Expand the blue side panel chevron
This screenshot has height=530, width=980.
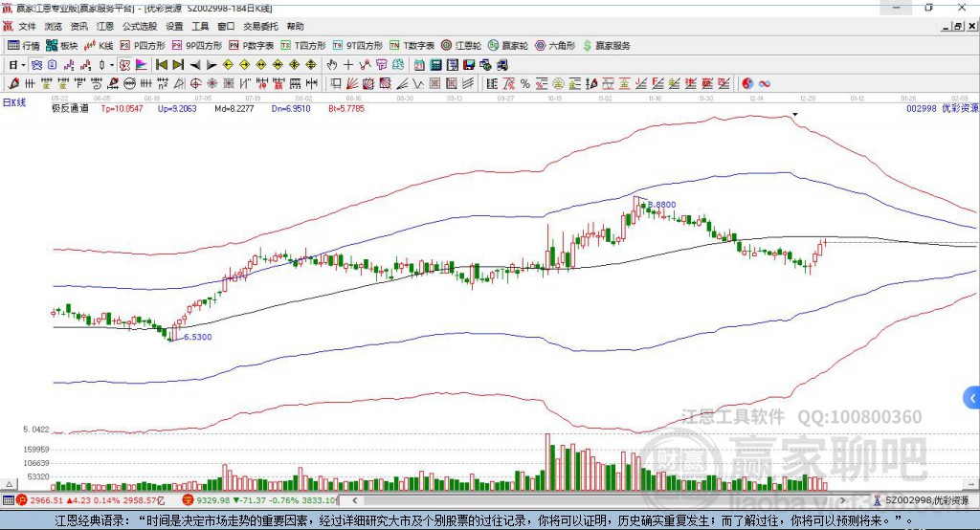point(972,398)
